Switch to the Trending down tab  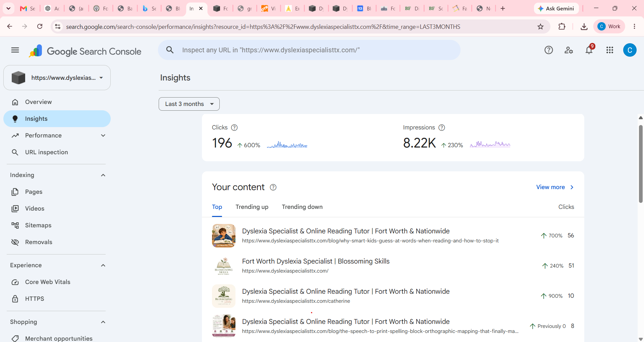click(302, 207)
